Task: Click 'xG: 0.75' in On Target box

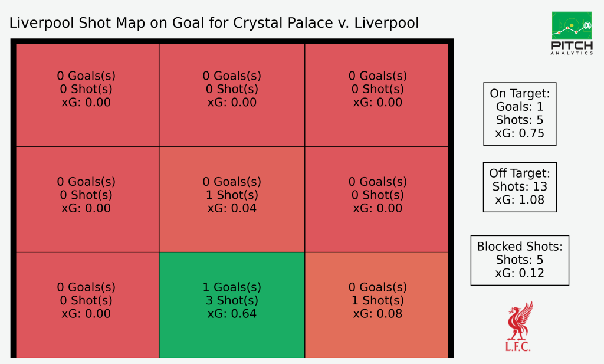Action: point(520,133)
